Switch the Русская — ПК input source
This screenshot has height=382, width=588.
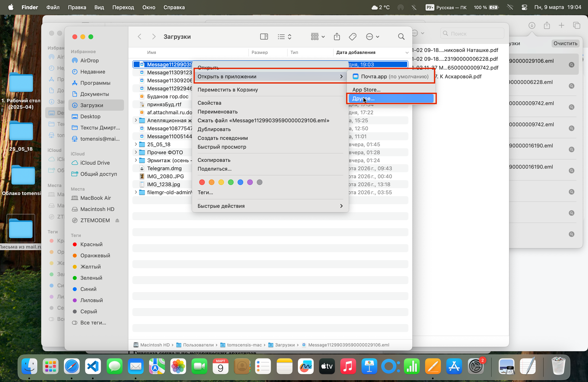pyautogui.click(x=446, y=7)
